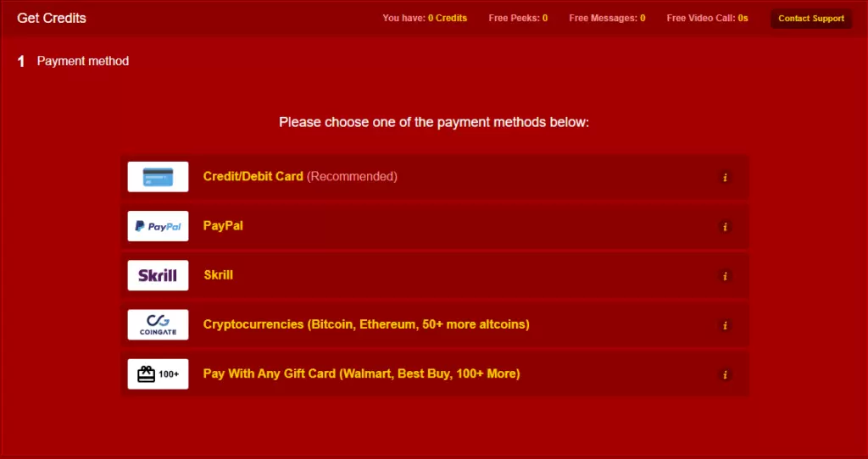868x459 pixels.
Task: Click the Free Video Call counter
Action: coord(707,19)
